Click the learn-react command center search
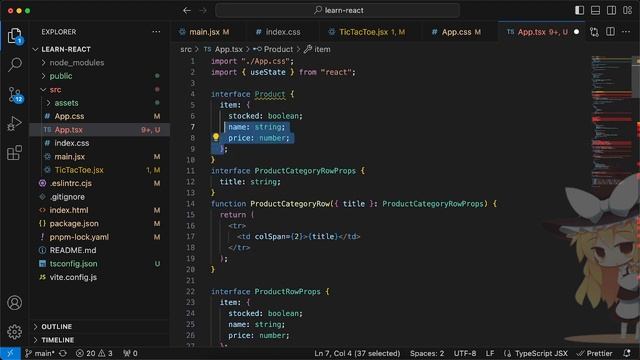 [x=338, y=11]
